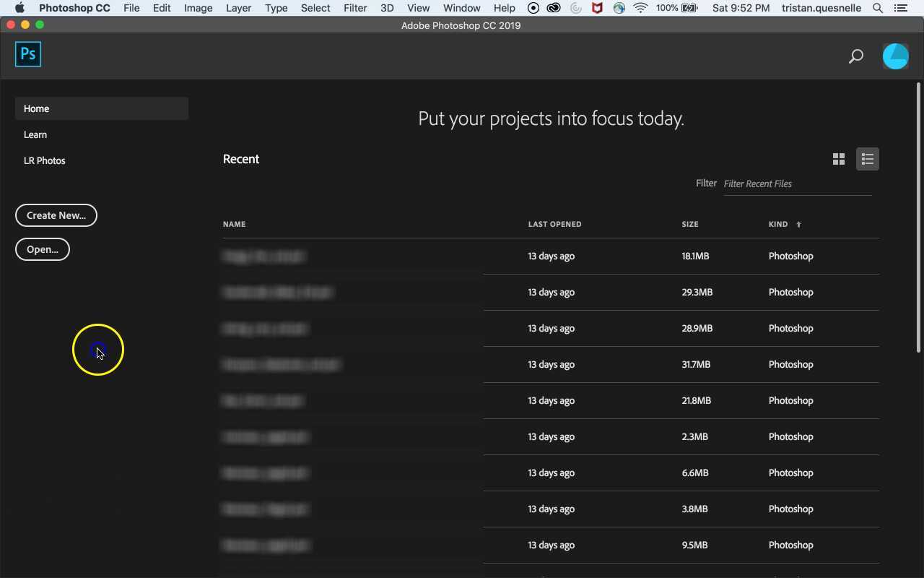Click the Wi-Fi status icon
Image resolution: width=924 pixels, height=578 pixels.
[x=640, y=8]
